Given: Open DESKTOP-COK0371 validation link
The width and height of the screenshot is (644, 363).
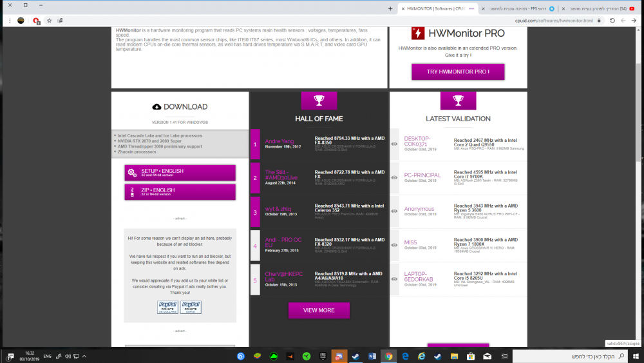Looking at the screenshot, I should coord(417,141).
